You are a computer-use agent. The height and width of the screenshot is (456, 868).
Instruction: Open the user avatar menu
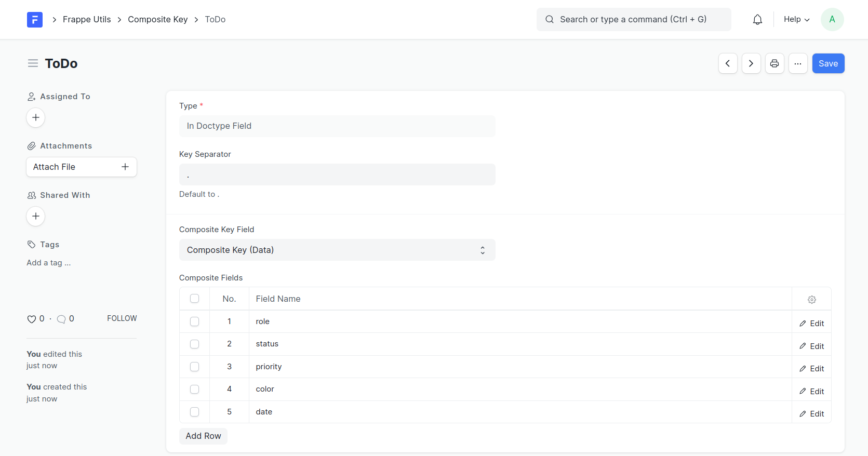[x=832, y=20]
